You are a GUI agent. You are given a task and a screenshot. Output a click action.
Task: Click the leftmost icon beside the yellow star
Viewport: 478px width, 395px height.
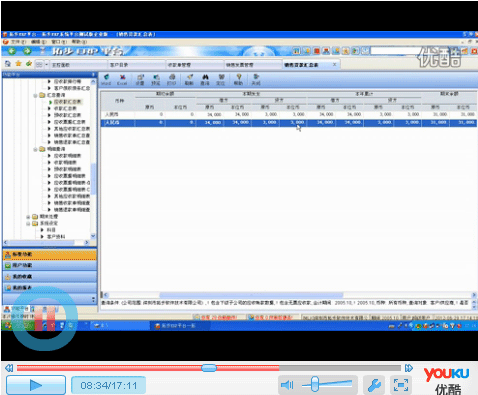8,63
